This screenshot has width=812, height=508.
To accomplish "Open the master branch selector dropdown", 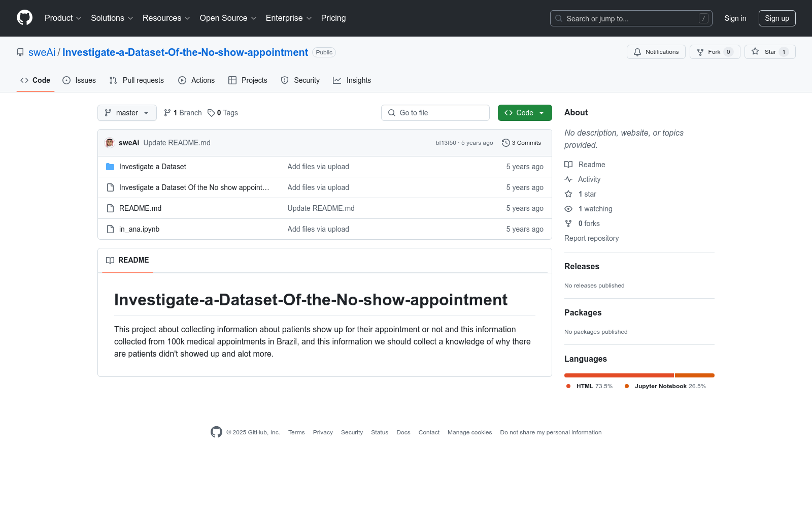I will (127, 113).
